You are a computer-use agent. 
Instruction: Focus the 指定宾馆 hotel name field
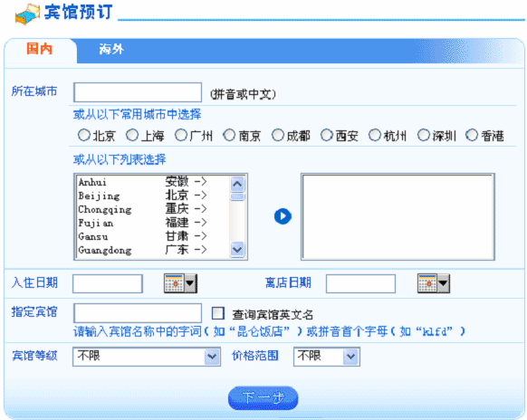138,313
